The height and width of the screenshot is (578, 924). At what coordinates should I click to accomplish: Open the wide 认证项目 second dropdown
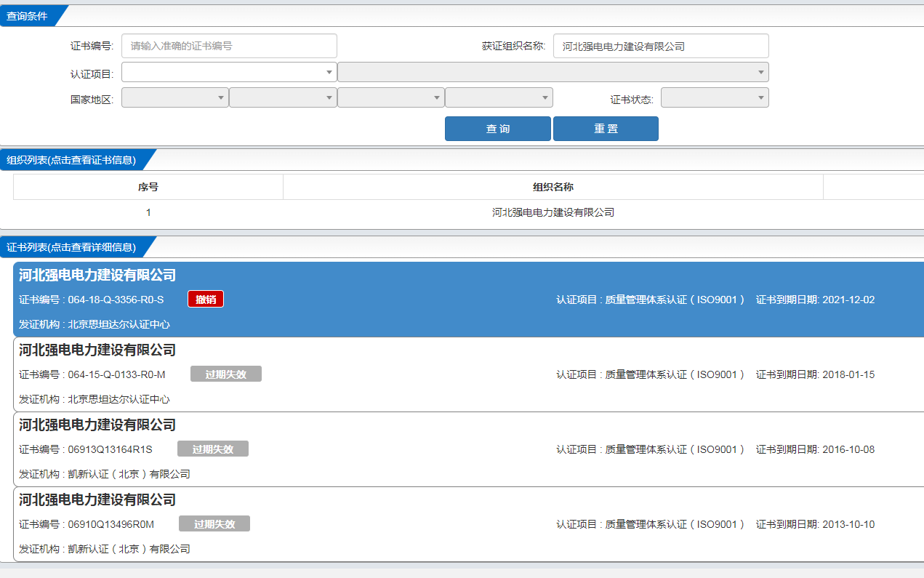(x=553, y=72)
